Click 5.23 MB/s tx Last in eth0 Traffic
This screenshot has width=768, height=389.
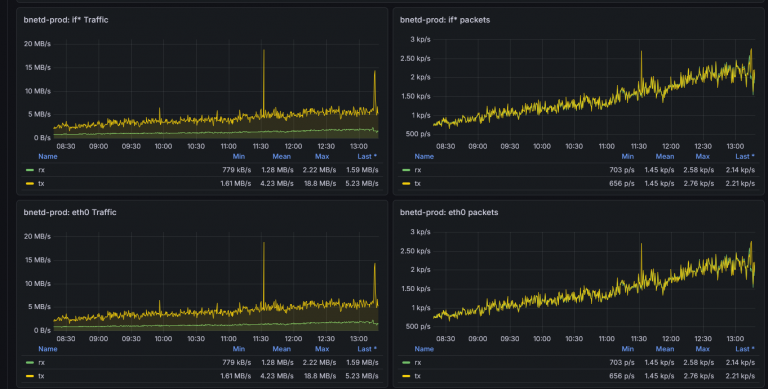362,376
